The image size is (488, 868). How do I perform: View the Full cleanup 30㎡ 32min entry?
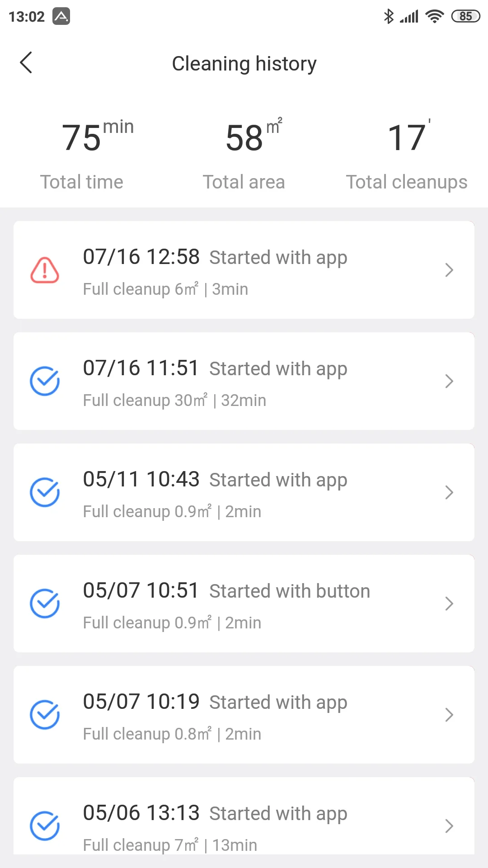(174, 401)
